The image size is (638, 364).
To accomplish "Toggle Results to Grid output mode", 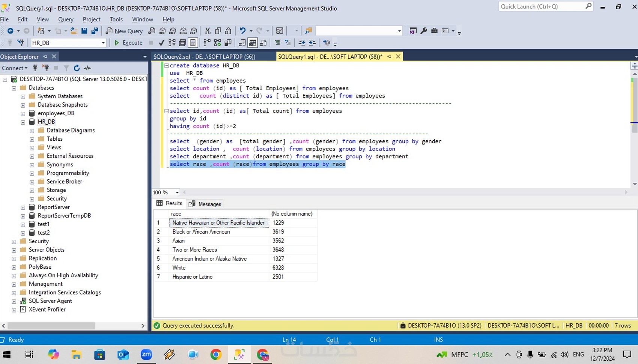I will pos(253,43).
